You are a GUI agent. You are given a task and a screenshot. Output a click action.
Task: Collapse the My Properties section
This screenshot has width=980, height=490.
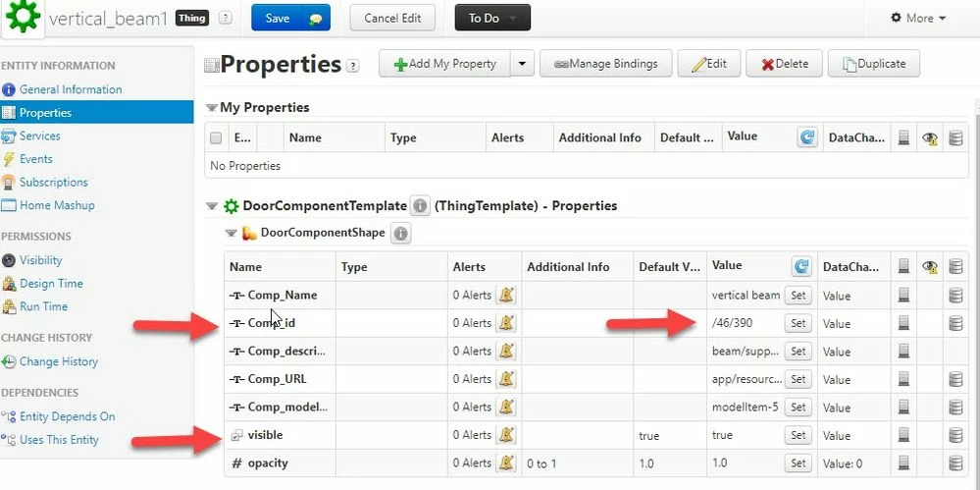pyautogui.click(x=212, y=108)
